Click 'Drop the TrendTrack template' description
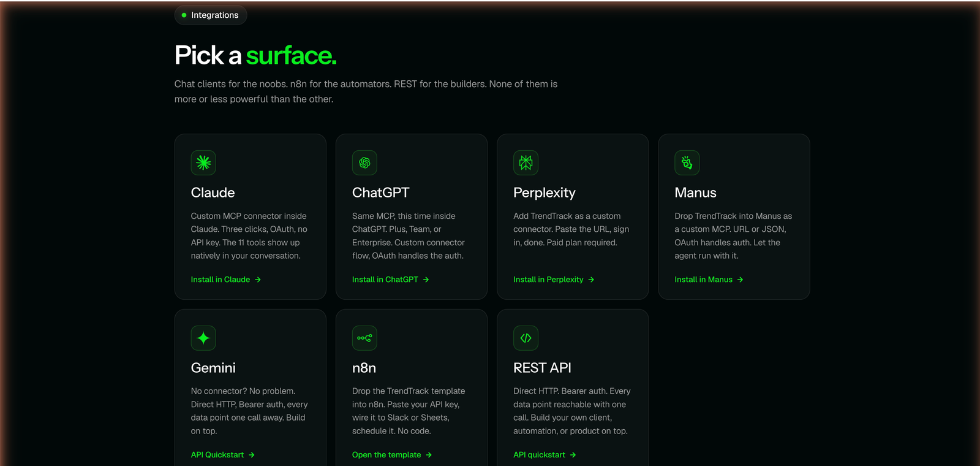This screenshot has height=466, width=980. pyautogui.click(x=409, y=411)
